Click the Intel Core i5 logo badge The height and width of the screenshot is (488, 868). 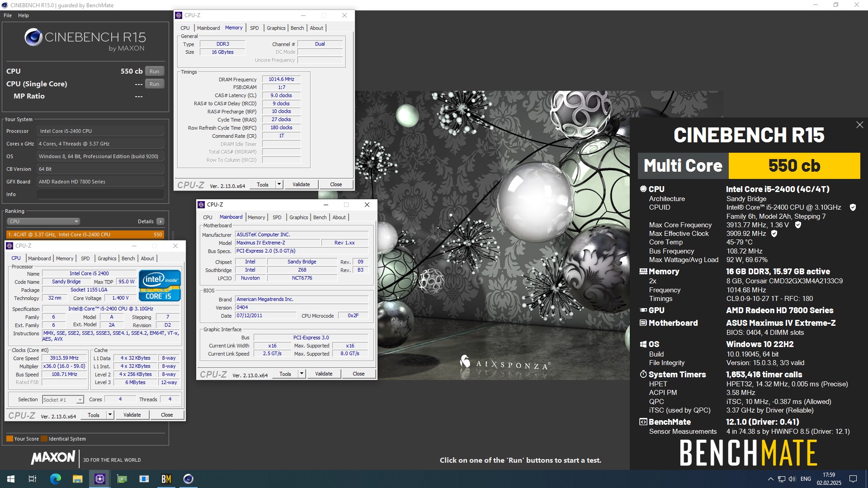pyautogui.click(x=160, y=285)
